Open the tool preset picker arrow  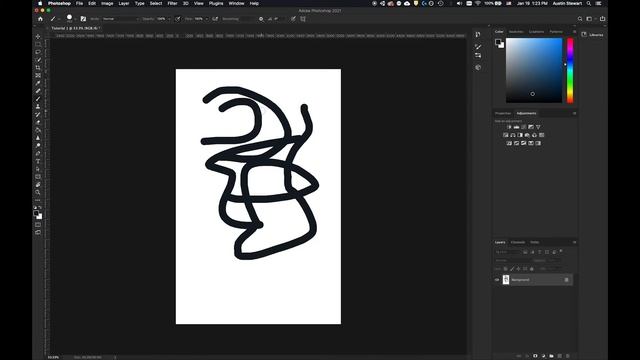tap(58, 19)
